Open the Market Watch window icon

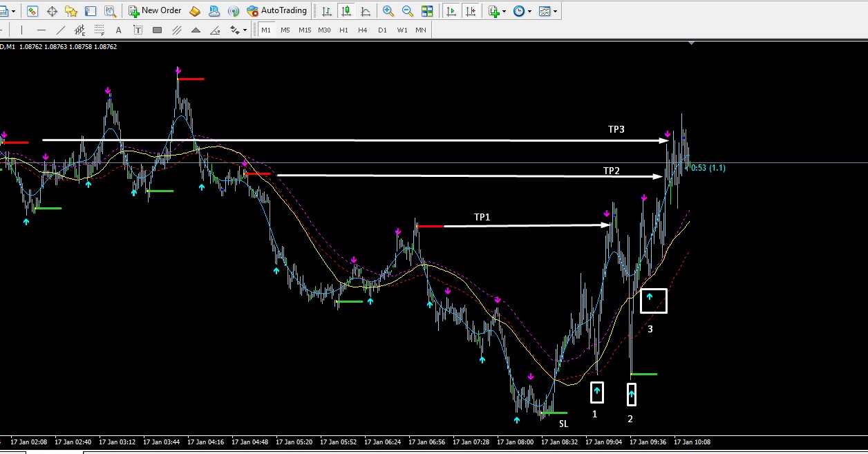coord(32,11)
